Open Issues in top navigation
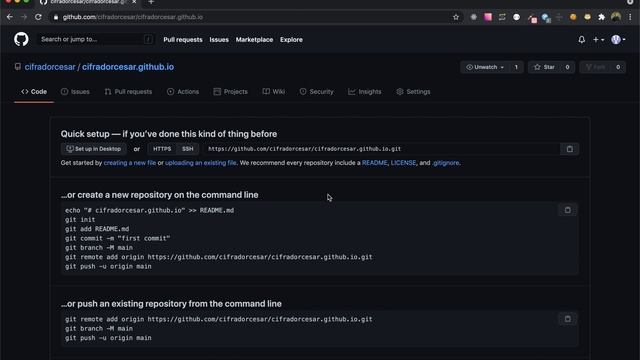The image size is (640, 360). click(219, 40)
